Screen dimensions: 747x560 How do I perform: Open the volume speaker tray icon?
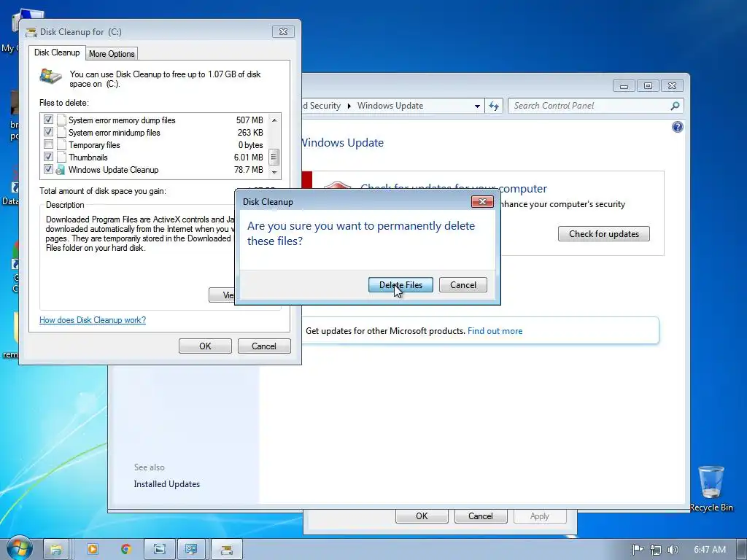(673, 550)
